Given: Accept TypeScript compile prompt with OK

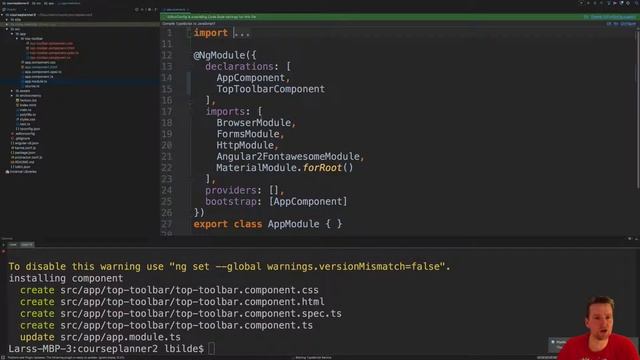Looking at the screenshot, I should (x=609, y=24).
